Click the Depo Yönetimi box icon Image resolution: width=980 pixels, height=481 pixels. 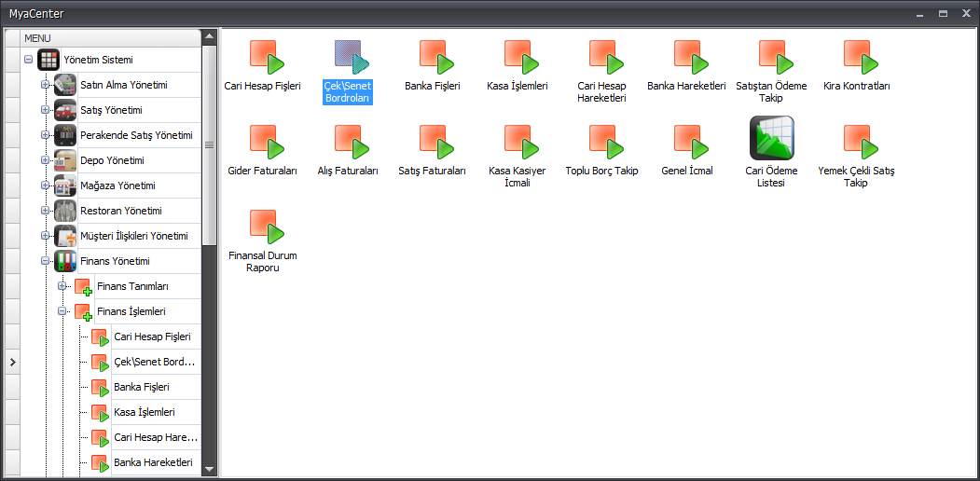65,160
